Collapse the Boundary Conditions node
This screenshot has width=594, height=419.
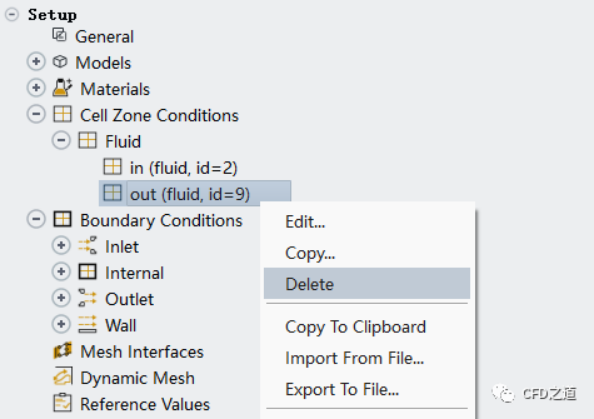(36, 219)
